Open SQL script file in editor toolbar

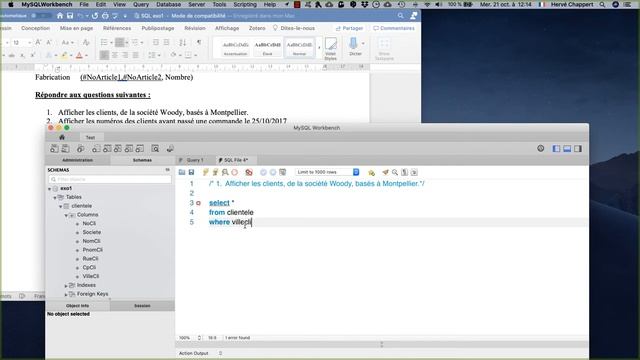click(182, 172)
